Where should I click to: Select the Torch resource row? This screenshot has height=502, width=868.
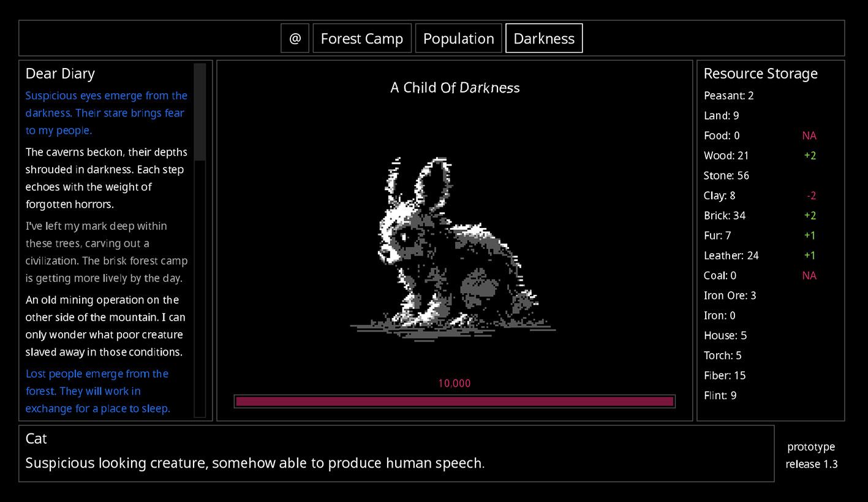coord(722,356)
